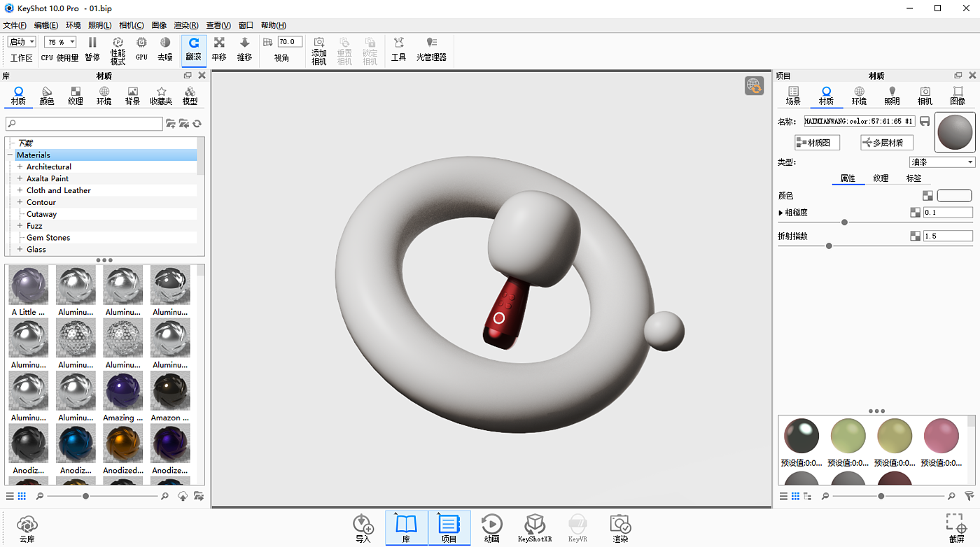This screenshot has height=547, width=980.
Task: Open the Light Manager (光管理器)
Action: (431, 49)
